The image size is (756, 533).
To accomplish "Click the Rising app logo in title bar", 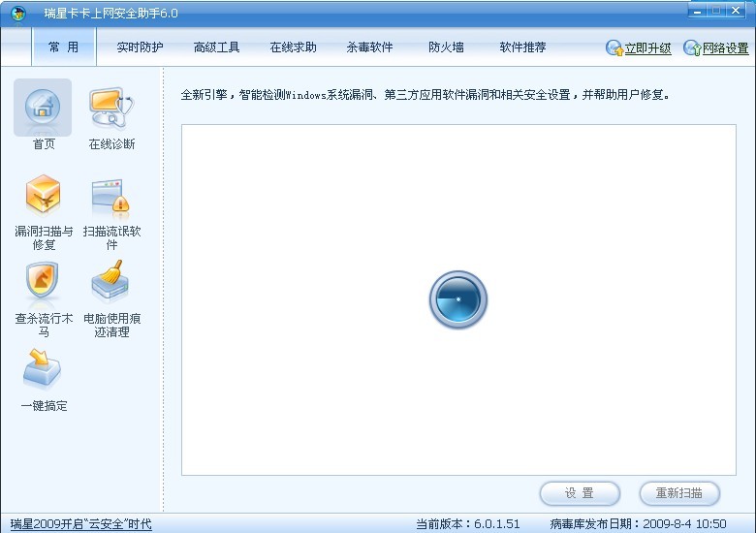I will point(18,13).
